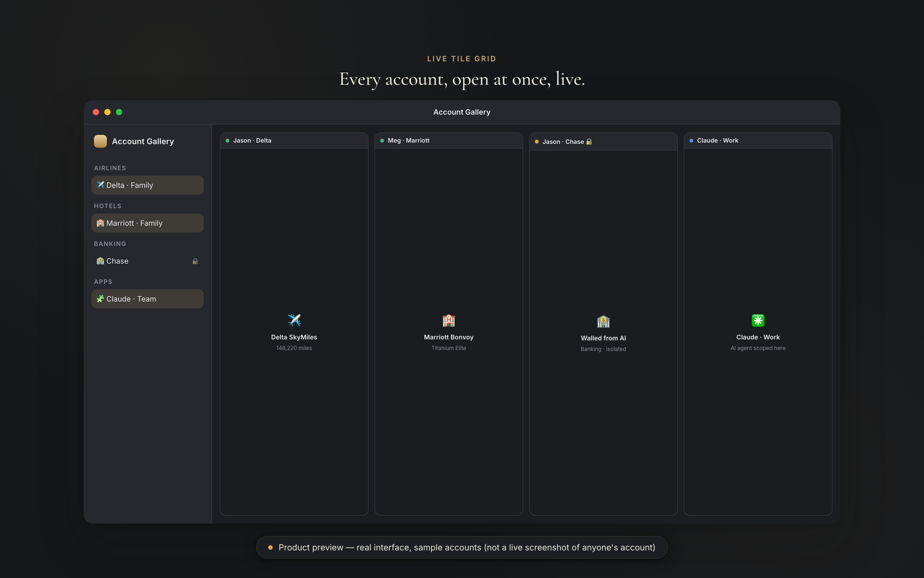Image resolution: width=924 pixels, height=578 pixels.
Task: Click the large hotel icon in the Marriott tile
Action: pyautogui.click(x=449, y=320)
